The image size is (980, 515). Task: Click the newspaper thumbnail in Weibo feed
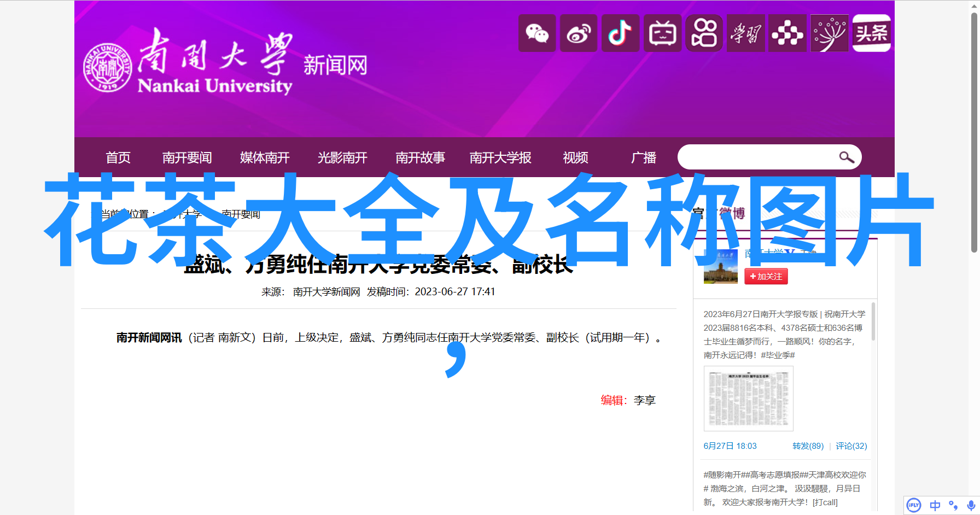point(748,399)
